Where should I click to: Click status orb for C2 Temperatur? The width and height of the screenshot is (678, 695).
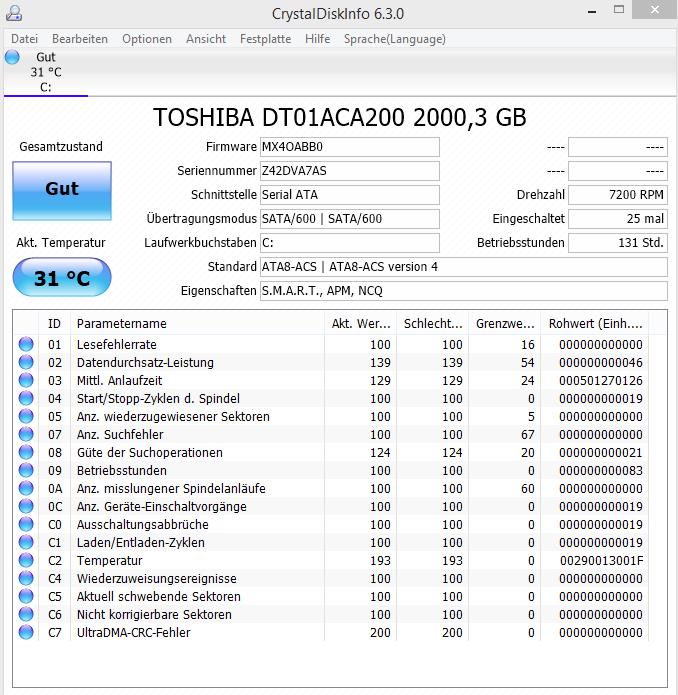tap(26, 560)
